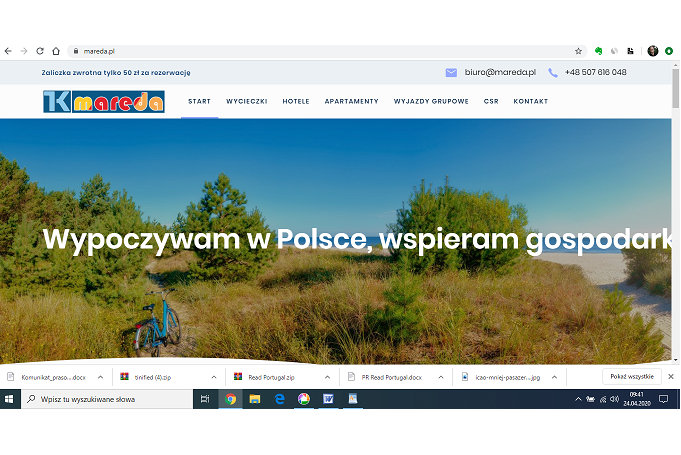Screen dimensions: 681x455
Task: Go to the Apartamenty menu section
Action: [x=351, y=102]
